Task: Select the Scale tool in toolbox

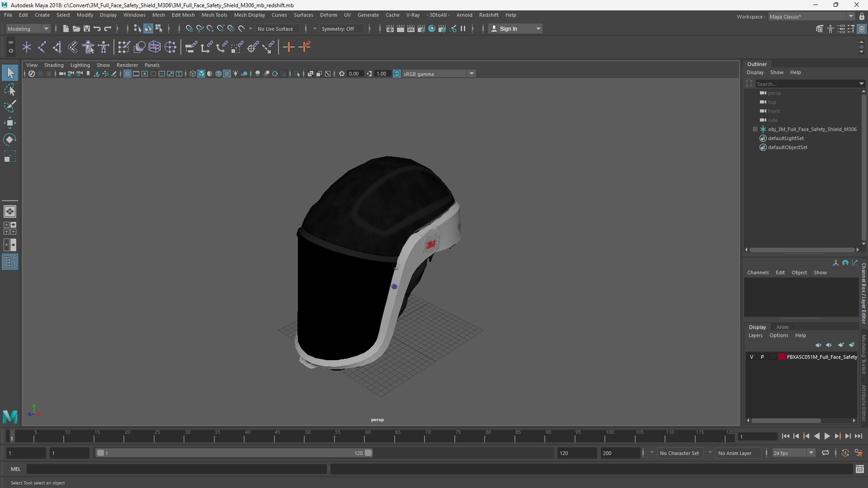Action: pyautogui.click(x=10, y=156)
